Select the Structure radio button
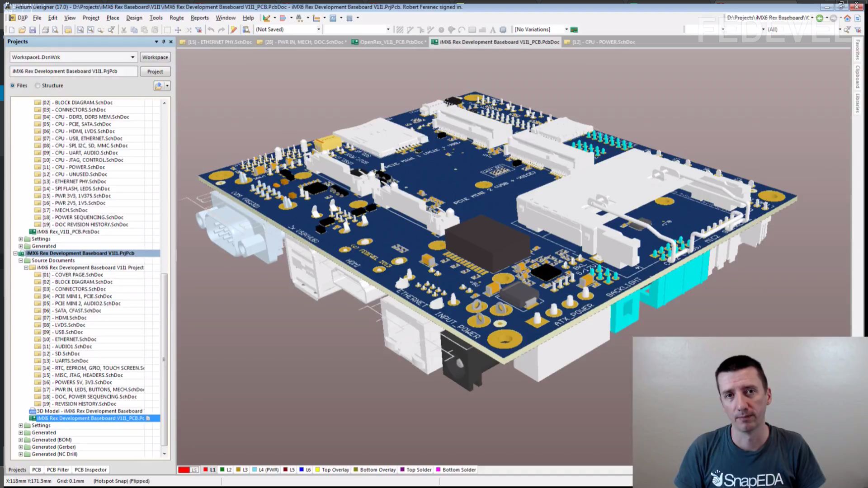The height and width of the screenshot is (488, 868). coord(38,85)
